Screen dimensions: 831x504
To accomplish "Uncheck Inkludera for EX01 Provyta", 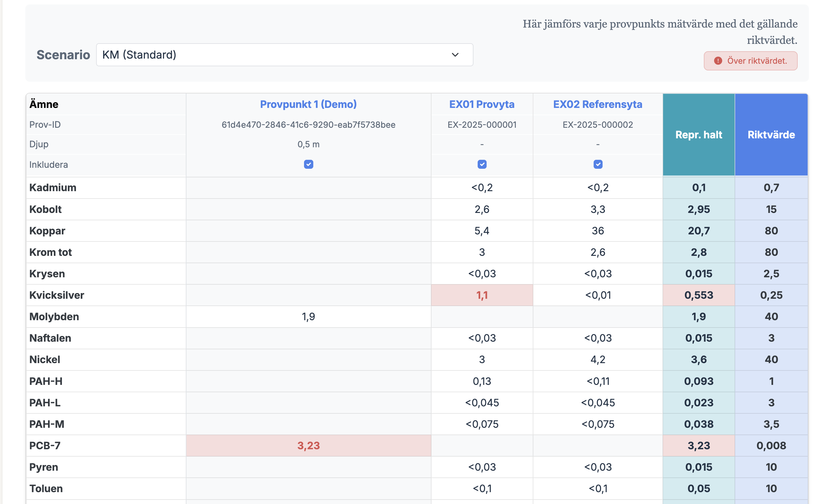I will (481, 164).
